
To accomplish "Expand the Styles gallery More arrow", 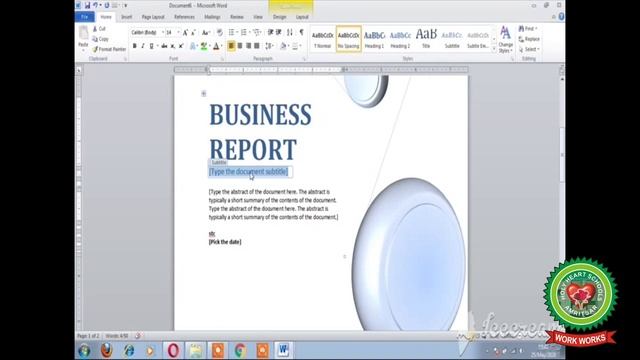I will 494,49.
